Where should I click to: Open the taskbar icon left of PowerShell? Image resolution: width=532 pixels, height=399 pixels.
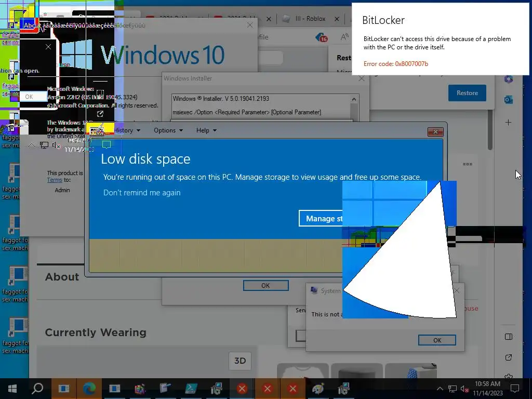point(165,389)
